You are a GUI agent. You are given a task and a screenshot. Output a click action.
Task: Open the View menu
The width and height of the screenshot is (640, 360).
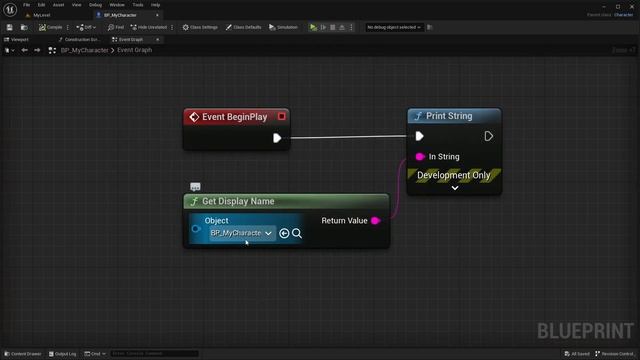click(x=76, y=5)
